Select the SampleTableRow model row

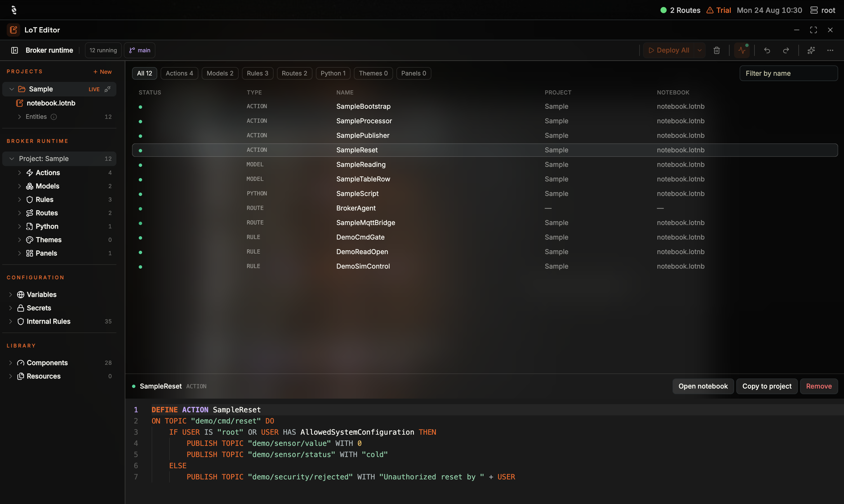point(485,179)
